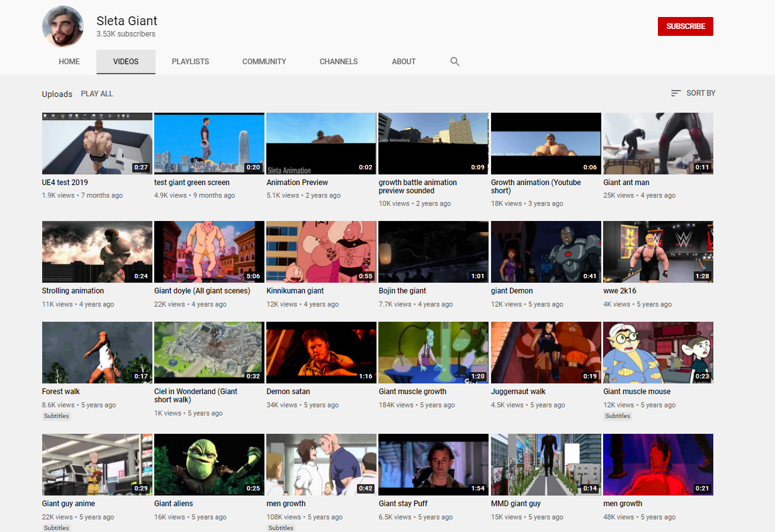Click '25K views' under Giant ant man
Image resolution: width=775 pixels, height=532 pixels.
[x=618, y=195]
